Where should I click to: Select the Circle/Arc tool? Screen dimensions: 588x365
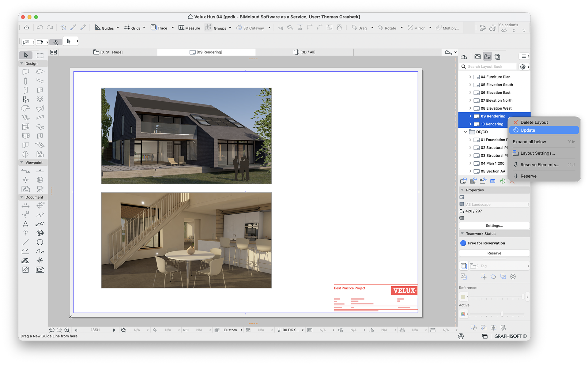click(x=40, y=242)
